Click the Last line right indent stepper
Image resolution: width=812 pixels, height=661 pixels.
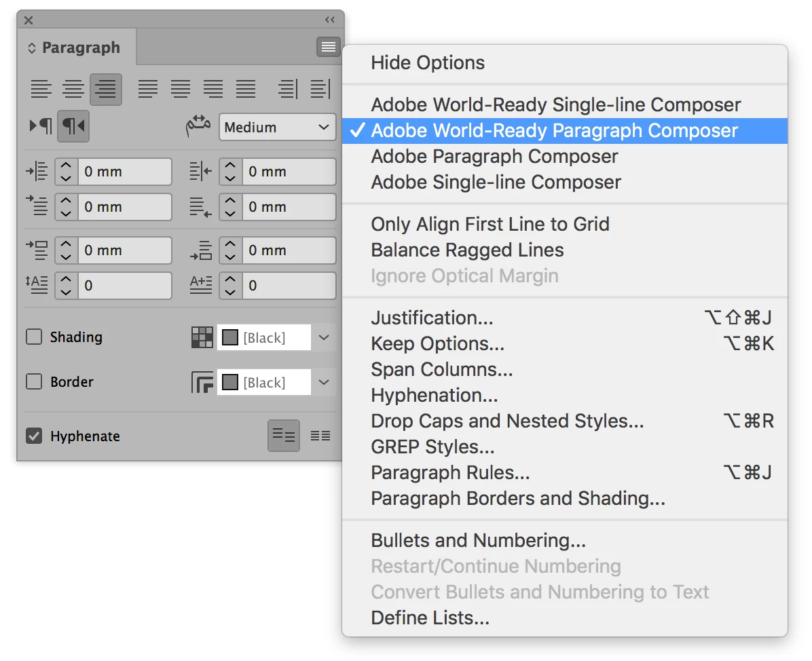[x=230, y=206]
